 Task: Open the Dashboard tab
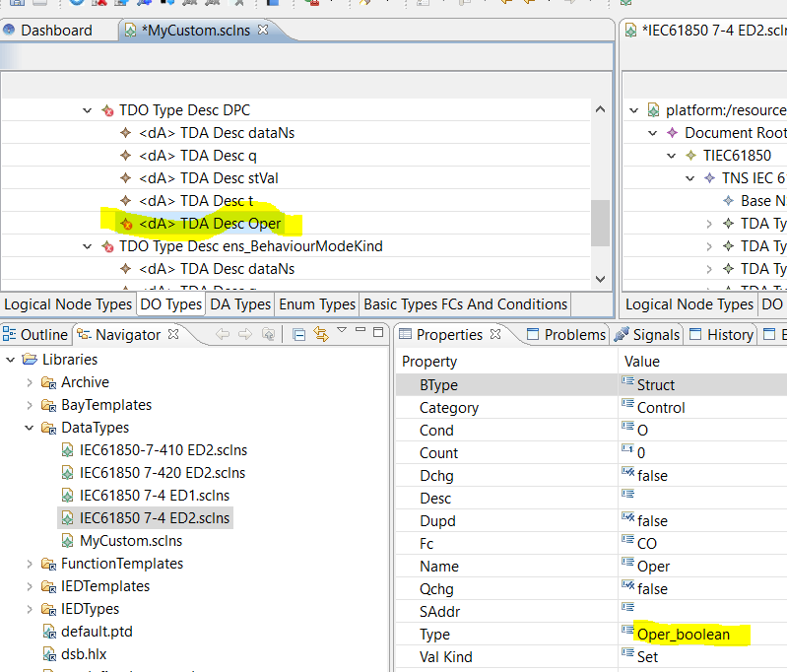coord(56,31)
